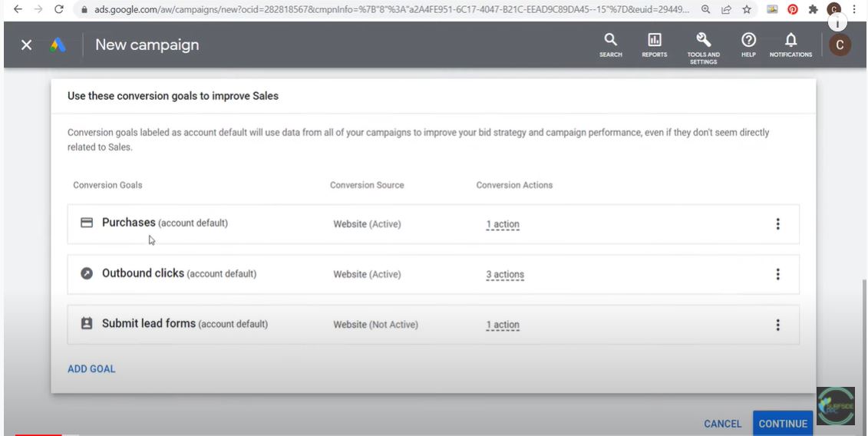The width and height of the screenshot is (868, 436).
Task: Click the CANCEL button
Action: (x=722, y=424)
